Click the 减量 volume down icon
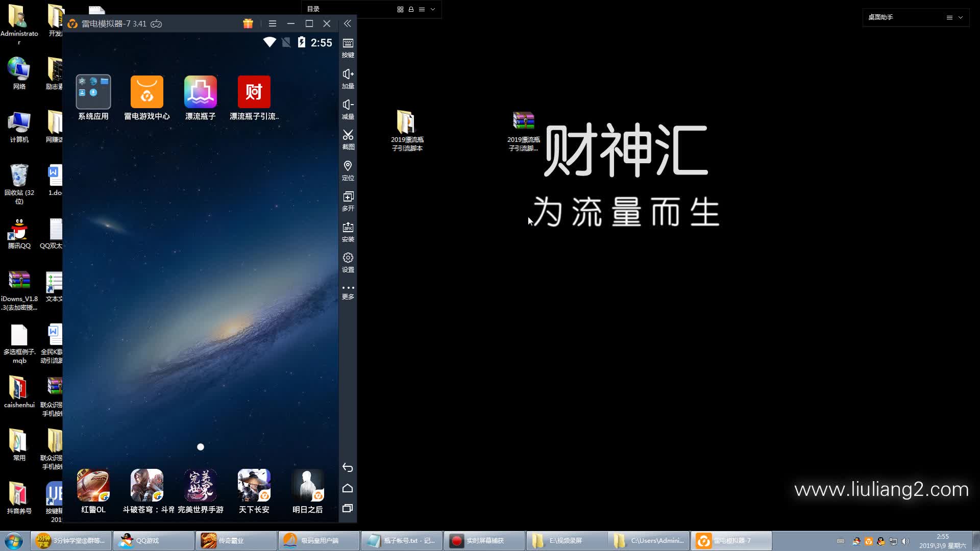 click(348, 109)
